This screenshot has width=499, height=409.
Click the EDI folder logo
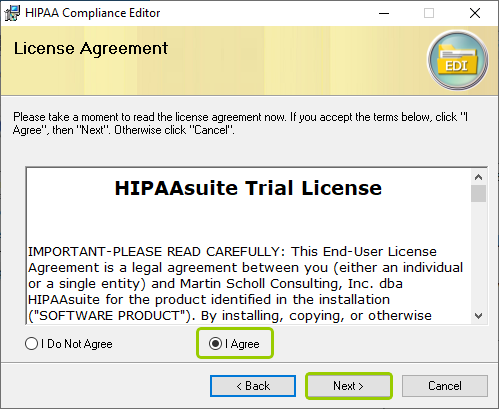(458, 60)
